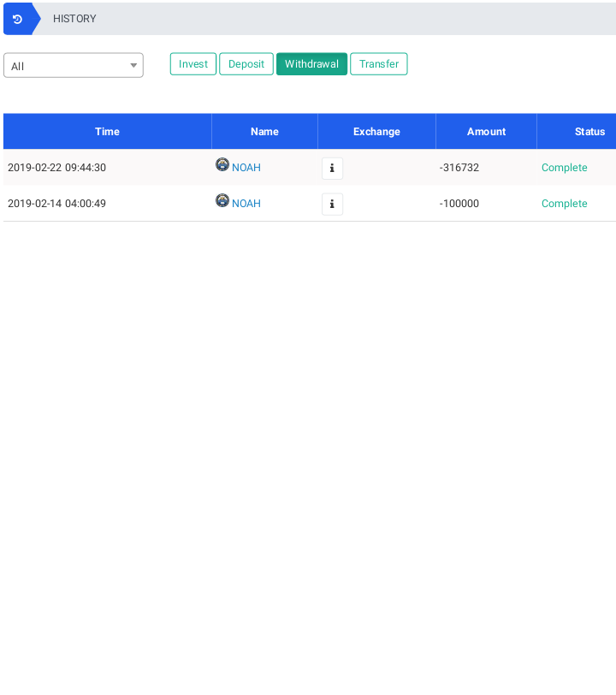
Task: Click Complete status in 2019-02-14 row
Action: pos(564,204)
